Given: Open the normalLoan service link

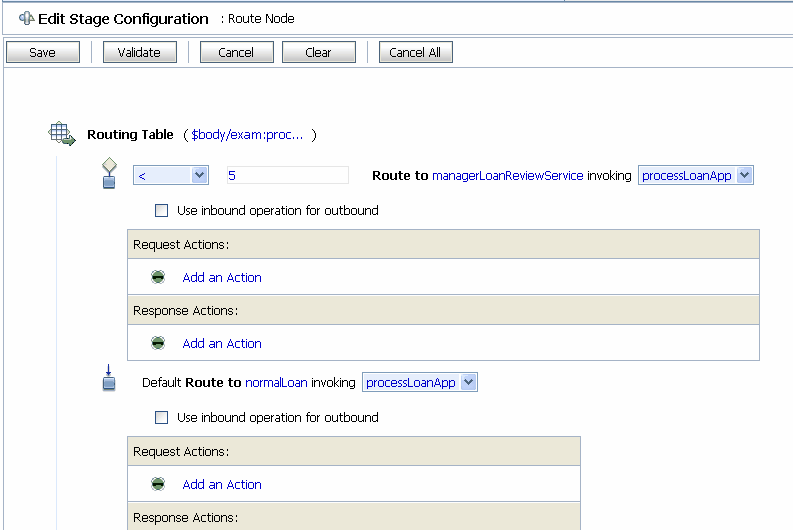Looking at the screenshot, I should point(276,383).
